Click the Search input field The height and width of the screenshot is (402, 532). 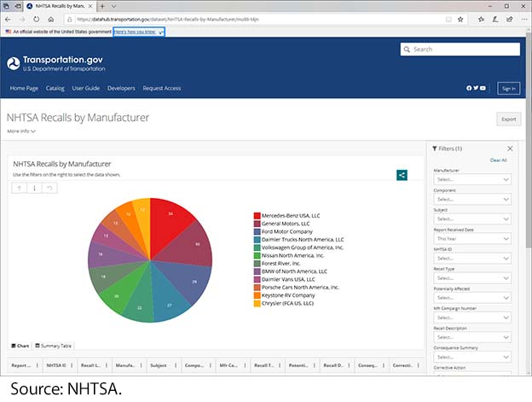[460, 50]
